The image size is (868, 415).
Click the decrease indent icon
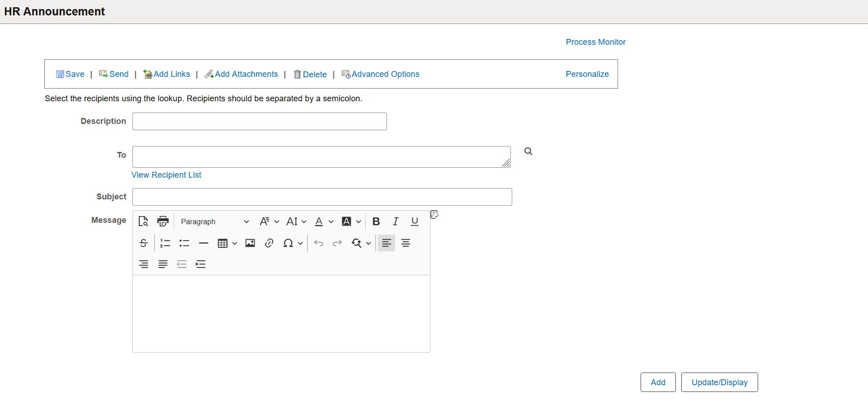[x=182, y=264]
